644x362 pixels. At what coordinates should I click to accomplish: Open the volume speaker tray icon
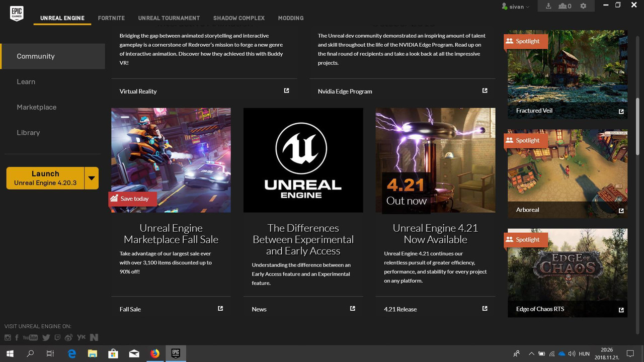pos(572,354)
